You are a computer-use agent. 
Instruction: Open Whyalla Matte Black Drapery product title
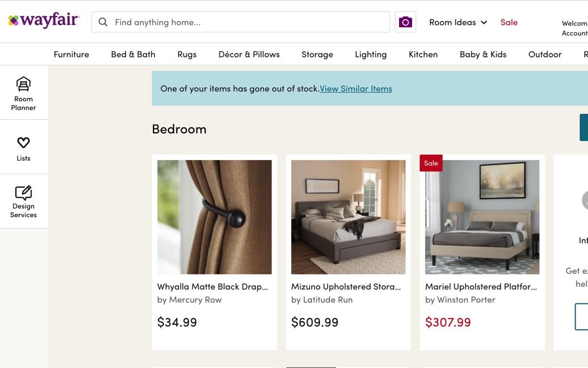pyautogui.click(x=212, y=286)
